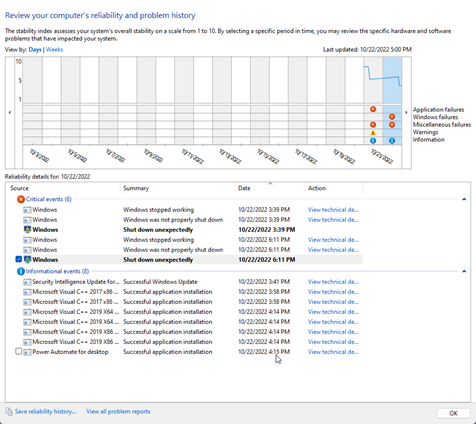Click icon beside Power Automate for desktop
This screenshot has height=424, width=476.
[x=27, y=352]
